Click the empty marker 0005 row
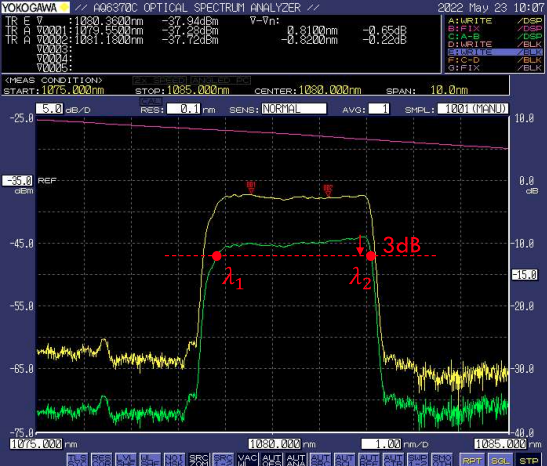 (54, 67)
